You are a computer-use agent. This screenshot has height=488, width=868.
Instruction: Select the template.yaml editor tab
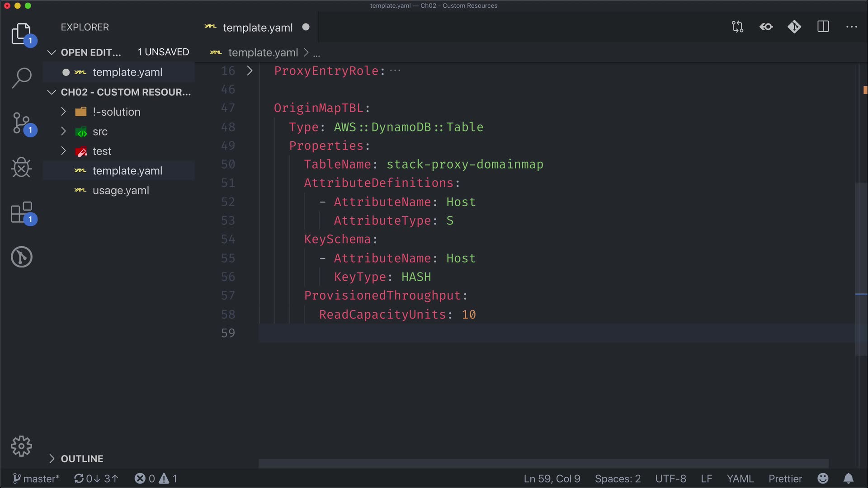pos(257,28)
